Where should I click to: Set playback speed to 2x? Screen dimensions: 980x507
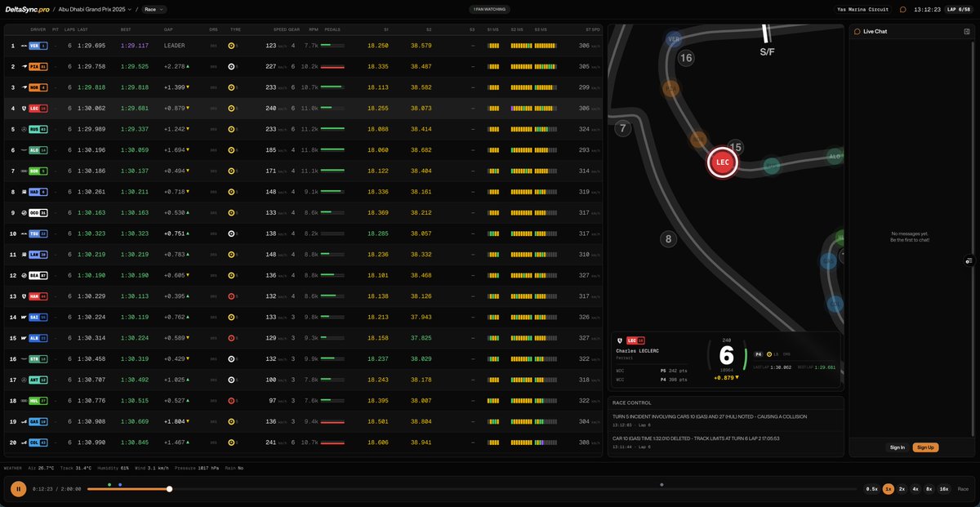[x=902, y=488]
